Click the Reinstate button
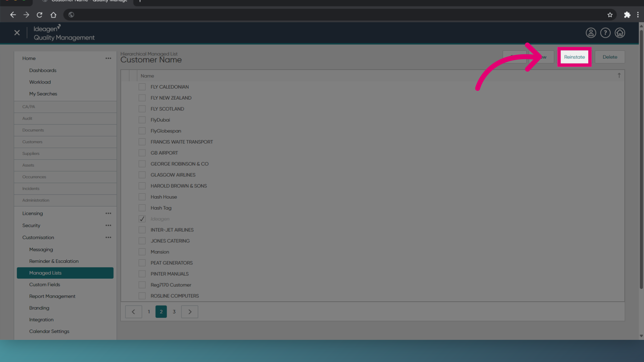Screen dimensions: 644x362 tap(574, 57)
